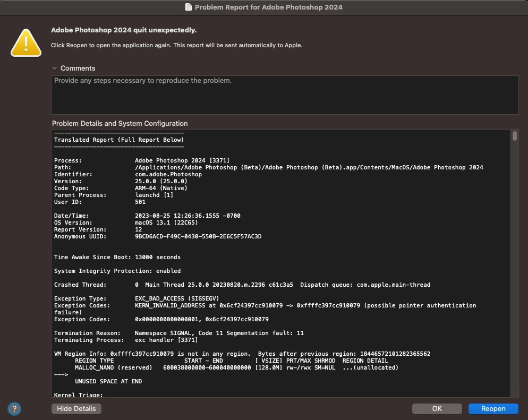Click the Termination Reason line

(179, 333)
